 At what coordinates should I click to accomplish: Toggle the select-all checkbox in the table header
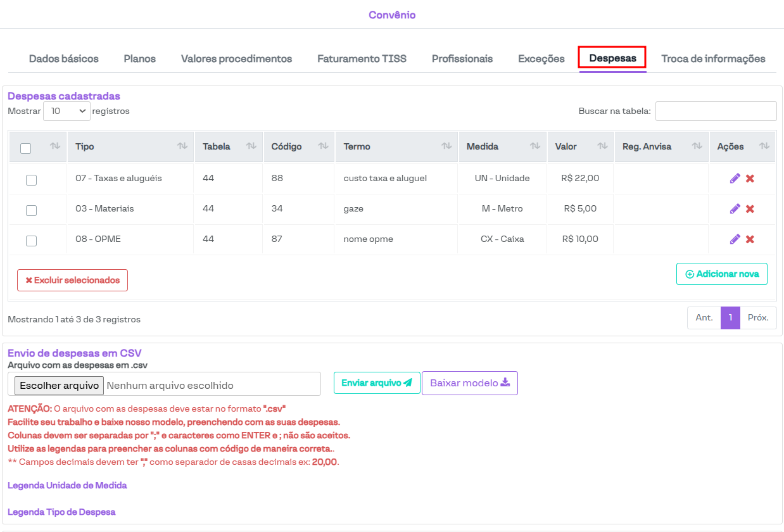click(x=26, y=148)
